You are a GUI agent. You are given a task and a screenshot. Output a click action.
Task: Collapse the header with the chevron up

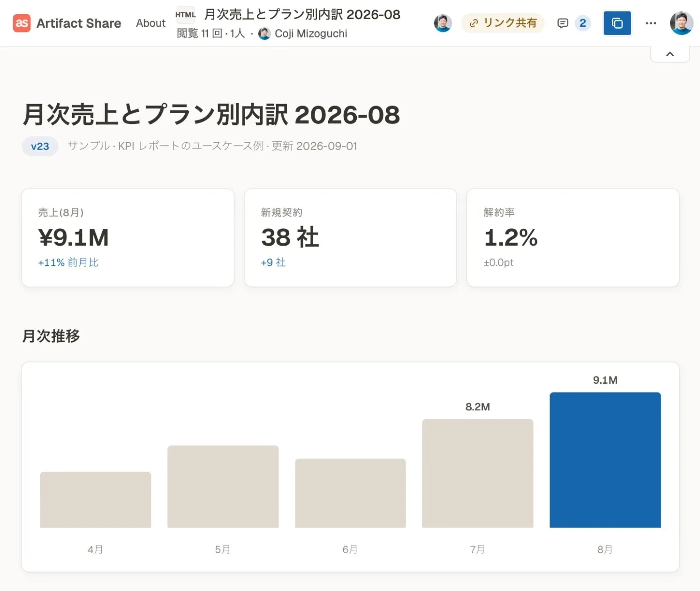670,54
